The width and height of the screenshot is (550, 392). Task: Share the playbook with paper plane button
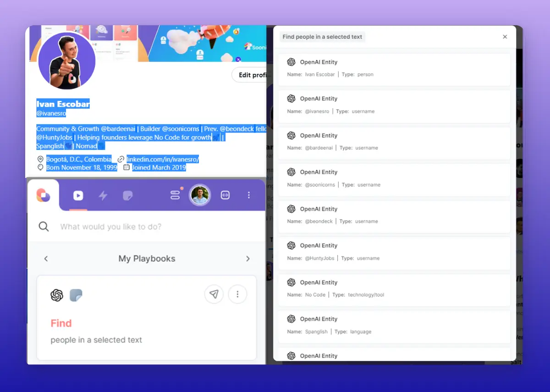point(214,294)
